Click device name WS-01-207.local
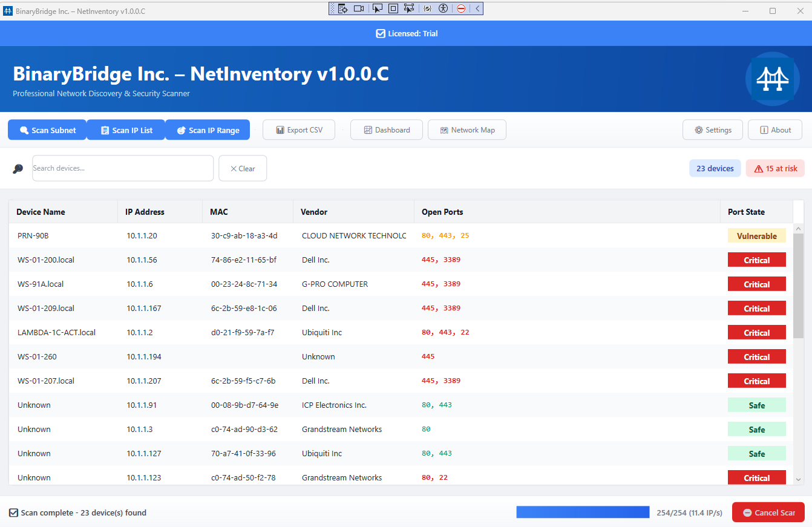 tap(46, 381)
